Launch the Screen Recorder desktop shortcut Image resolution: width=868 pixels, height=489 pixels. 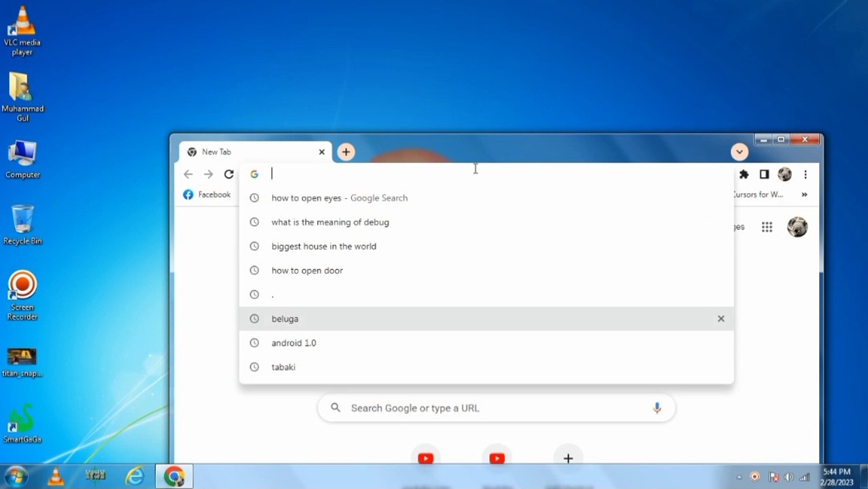point(22,295)
